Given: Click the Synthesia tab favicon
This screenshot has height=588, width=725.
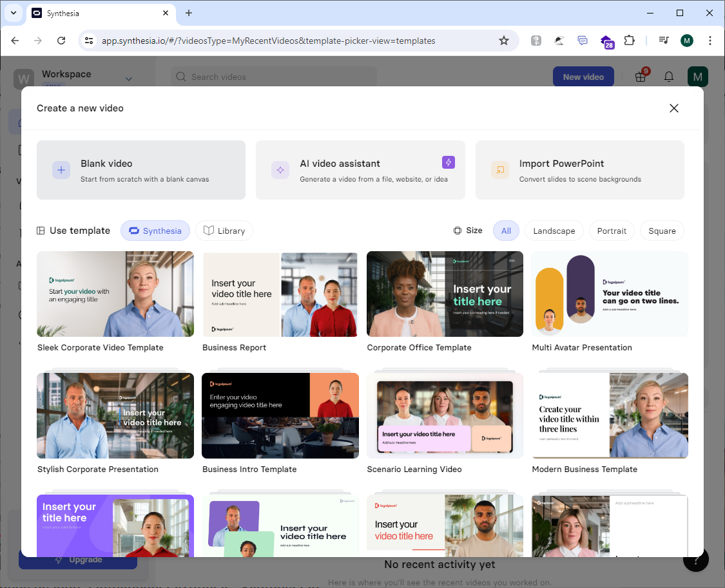Looking at the screenshot, I should point(37,13).
